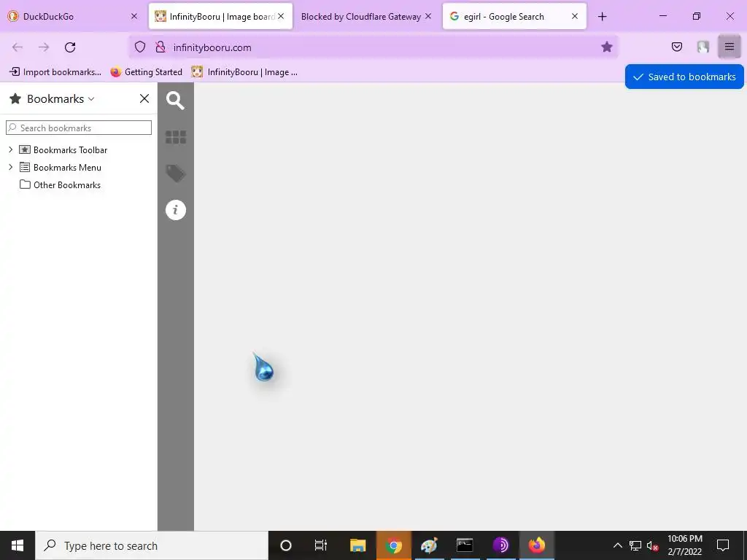This screenshot has width=747, height=560.
Task: Select Bookmarks Toolbar tree item
Action: click(63, 150)
